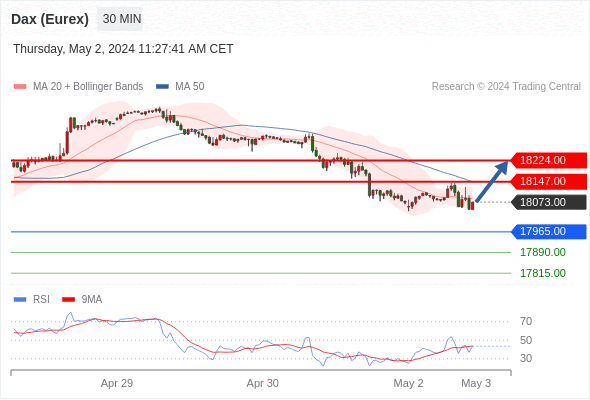Click the Dax (Eurex) chart title
The width and height of the screenshot is (590, 400).
(50, 19)
